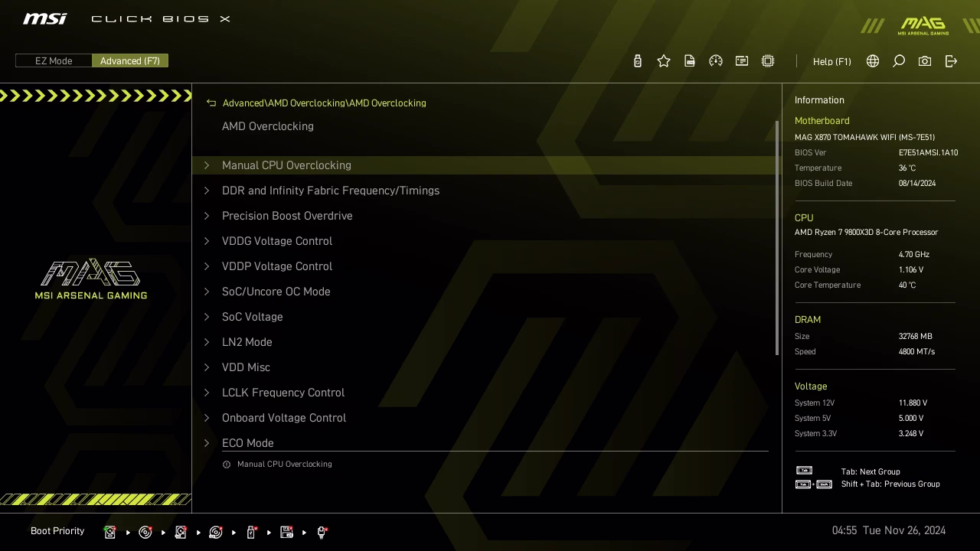Click the date and time display

click(x=889, y=530)
